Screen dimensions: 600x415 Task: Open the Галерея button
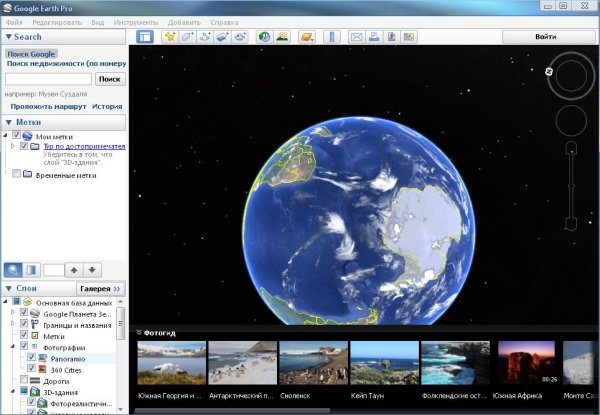pyautogui.click(x=100, y=289)
